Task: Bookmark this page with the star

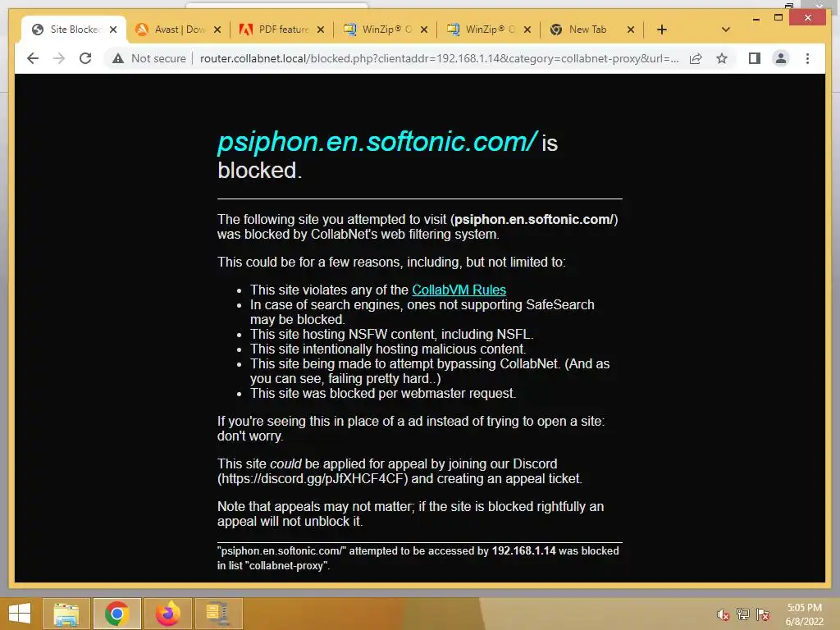Action: (x=722, y=58)
